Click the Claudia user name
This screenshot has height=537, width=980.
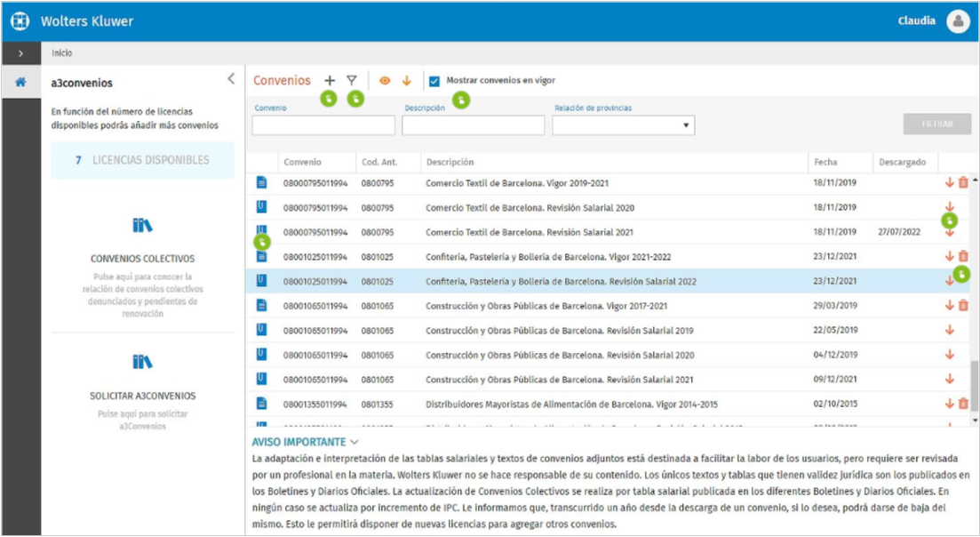[916, 20]
